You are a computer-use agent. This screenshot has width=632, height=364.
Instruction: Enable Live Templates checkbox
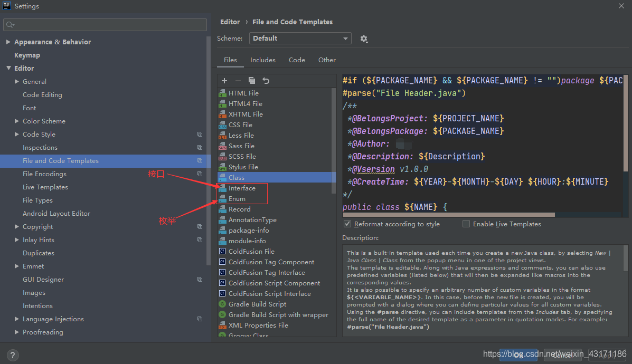[x=466, y=224]
